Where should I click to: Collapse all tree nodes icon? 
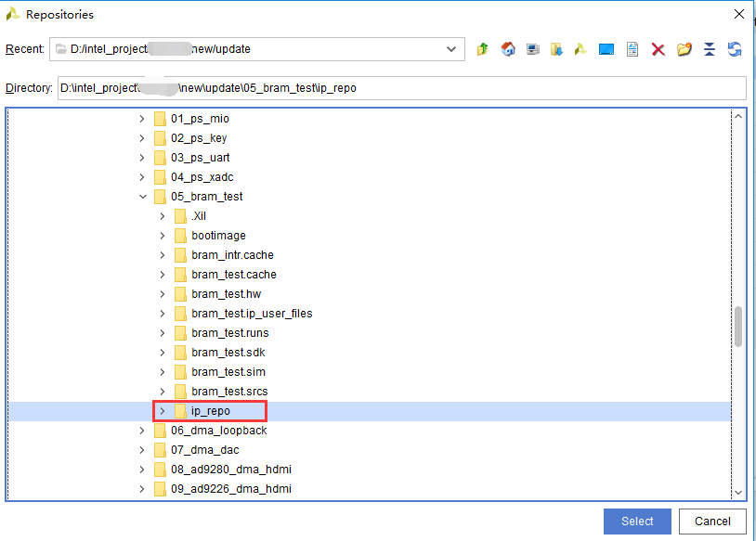click(x=710, y=49)
